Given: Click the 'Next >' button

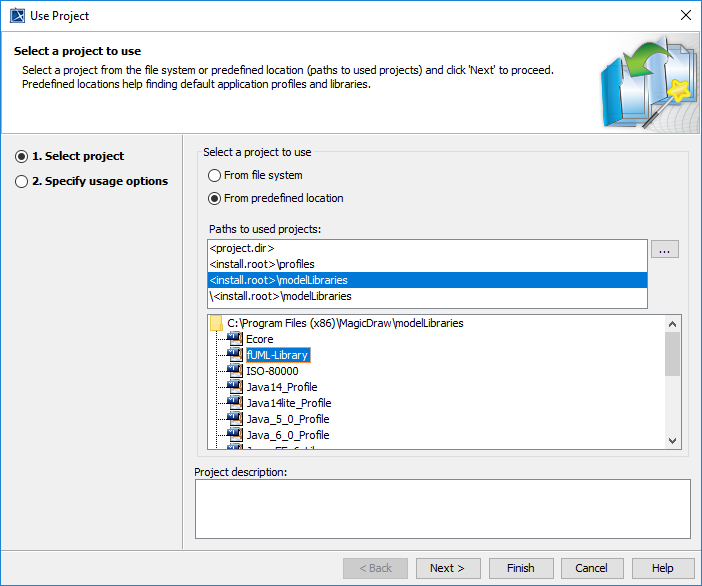Looking at the screenshot, I should tap(448, 568).
